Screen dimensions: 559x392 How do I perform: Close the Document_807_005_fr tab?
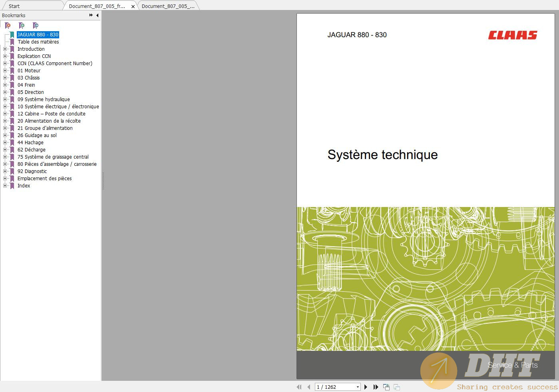pos(133,6)
